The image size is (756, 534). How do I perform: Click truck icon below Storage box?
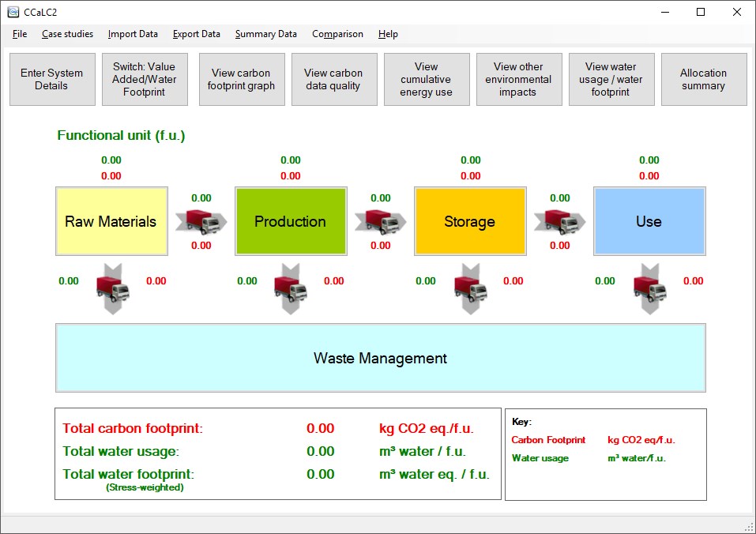471,289
